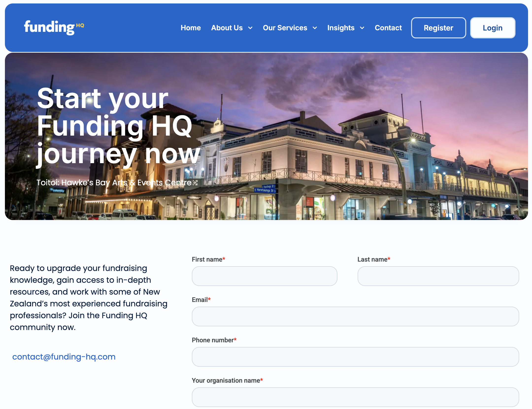The image size is (532, 409).
Task: Focus the Your organisation name field
Action: [355, 397]
